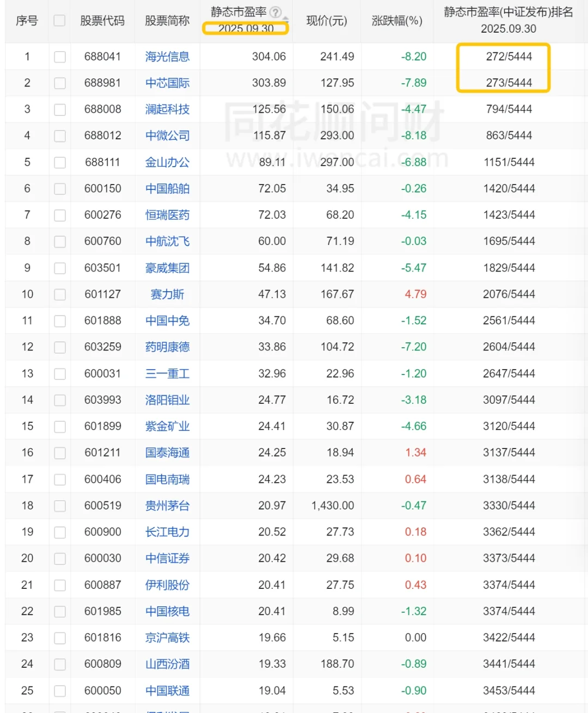Open the 中芯国际 stock link
The width and height of the screenshot is (588, 713).
(x=167, y=83)
